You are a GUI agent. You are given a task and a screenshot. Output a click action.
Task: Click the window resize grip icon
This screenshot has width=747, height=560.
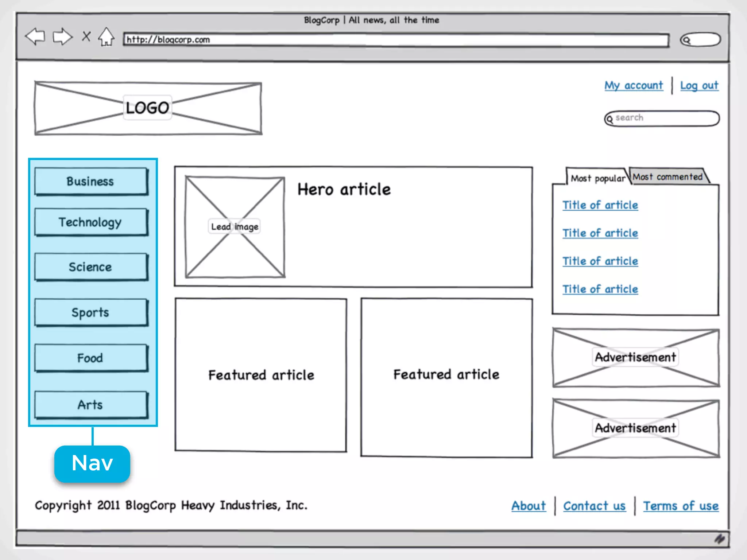click(719, 538)
